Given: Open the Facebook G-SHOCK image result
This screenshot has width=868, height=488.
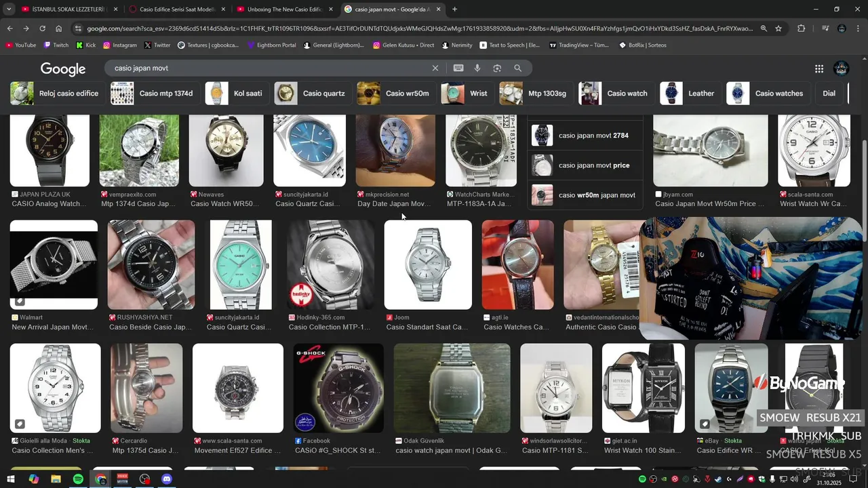Looking at the screenshot, I should (338, 388).
